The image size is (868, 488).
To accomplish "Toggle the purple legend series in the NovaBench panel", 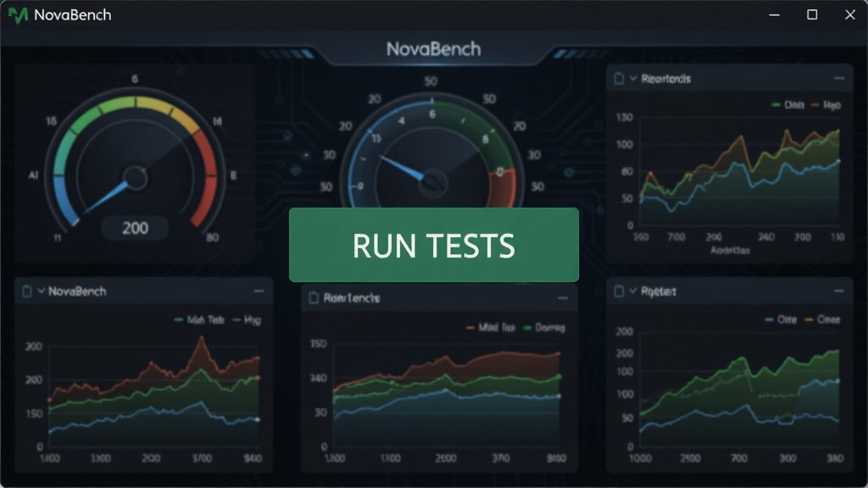I will [247, 319].
